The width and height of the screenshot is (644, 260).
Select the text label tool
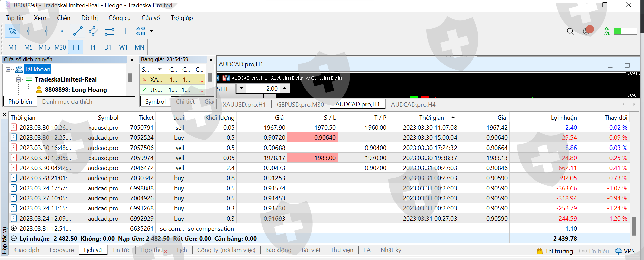125,31
